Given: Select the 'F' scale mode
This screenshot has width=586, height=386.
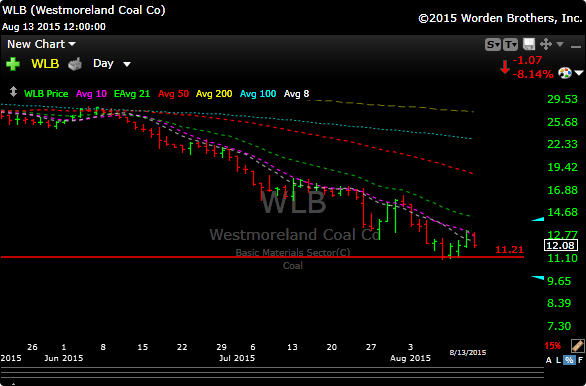Looking at the screenshot, I should (580, 360).
